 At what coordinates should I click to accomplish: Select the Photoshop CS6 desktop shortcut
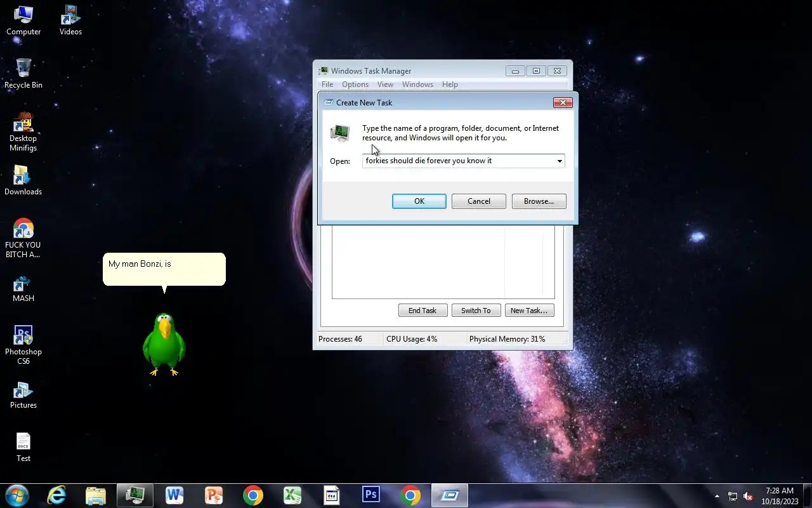coord(23,345)
